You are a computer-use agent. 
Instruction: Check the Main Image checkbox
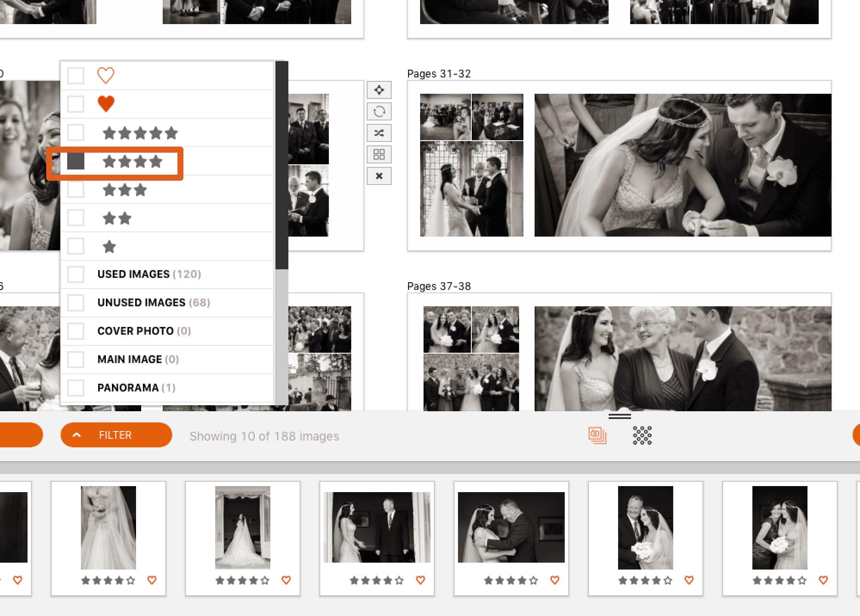[76, 359]
